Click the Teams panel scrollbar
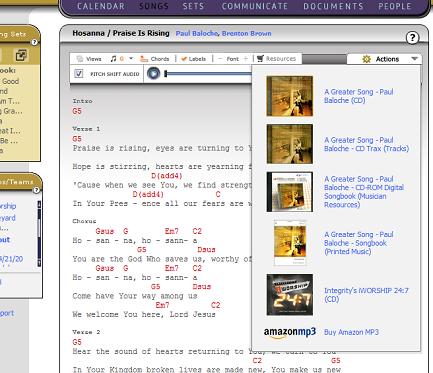This screenshot has height=373, width=433. (39, 233)
